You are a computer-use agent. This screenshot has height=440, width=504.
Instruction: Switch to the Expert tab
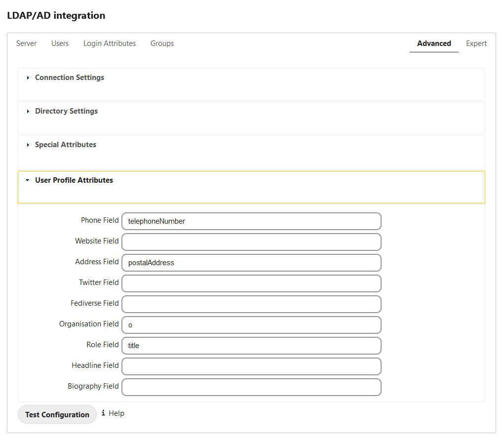pyautogui.click(x=476, y=43)
